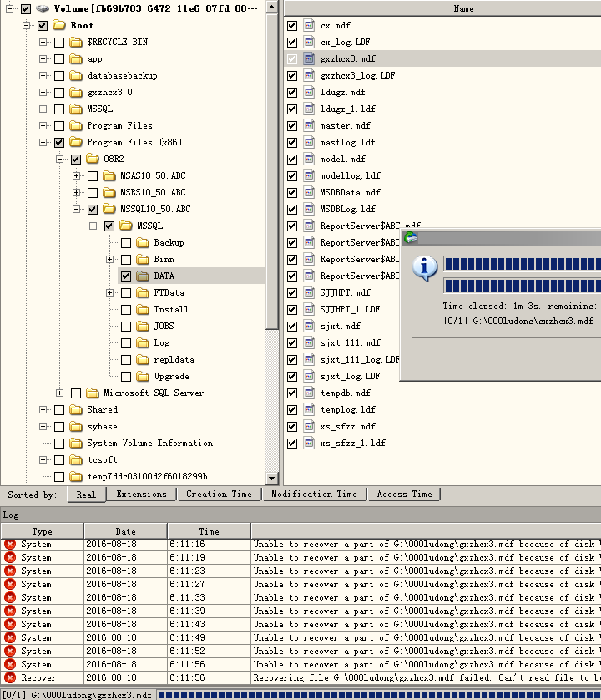Click the second progress bar in dialog
The width and height of the screenshot is (601, 700).
pyautogui.click(x=522, y=286)
